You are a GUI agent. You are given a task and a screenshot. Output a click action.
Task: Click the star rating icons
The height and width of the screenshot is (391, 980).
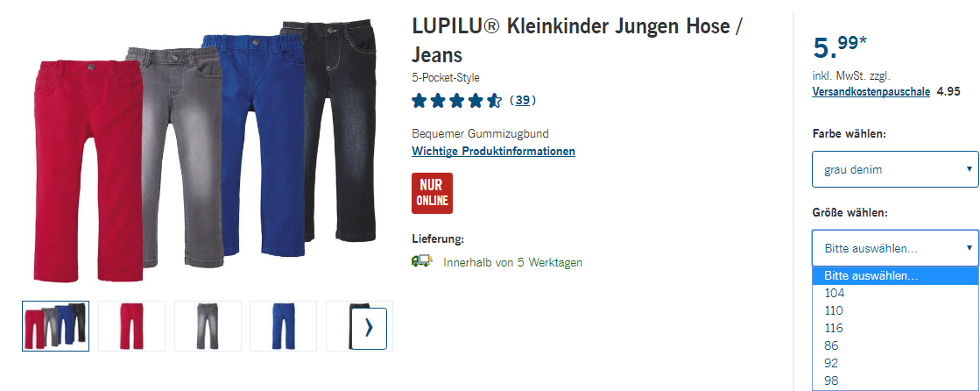tap(457, 101)
